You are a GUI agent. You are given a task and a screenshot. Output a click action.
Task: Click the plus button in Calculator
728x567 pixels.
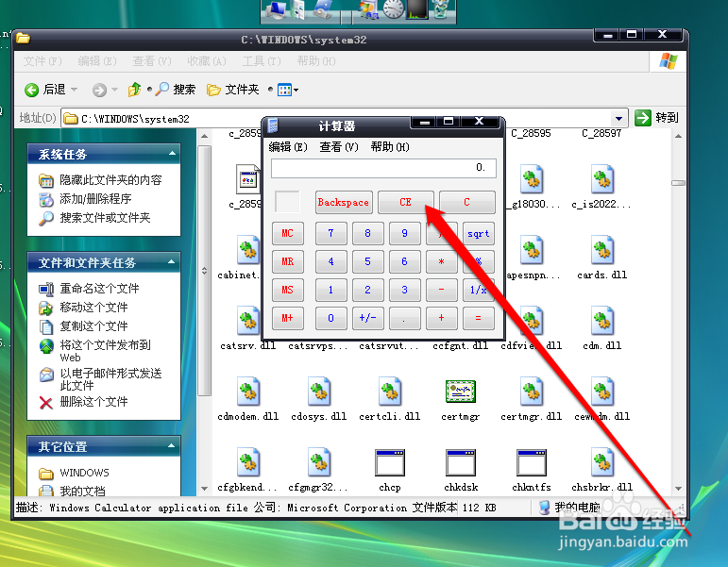(442, 318)
